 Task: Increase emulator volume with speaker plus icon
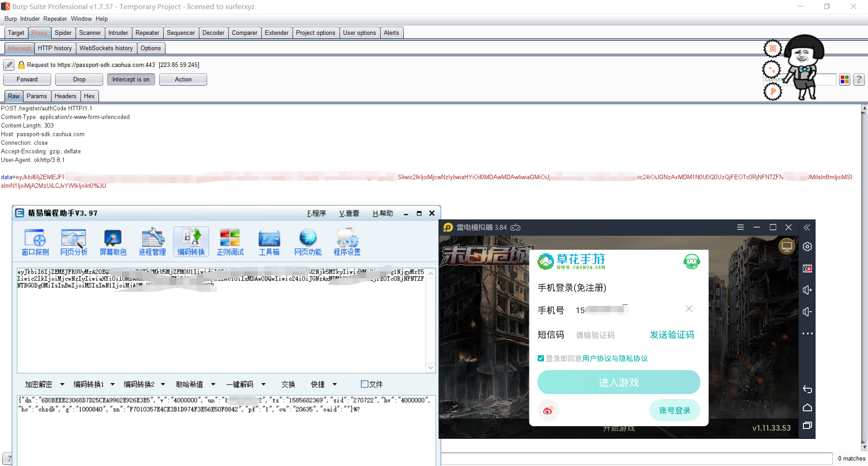[807, 290]
